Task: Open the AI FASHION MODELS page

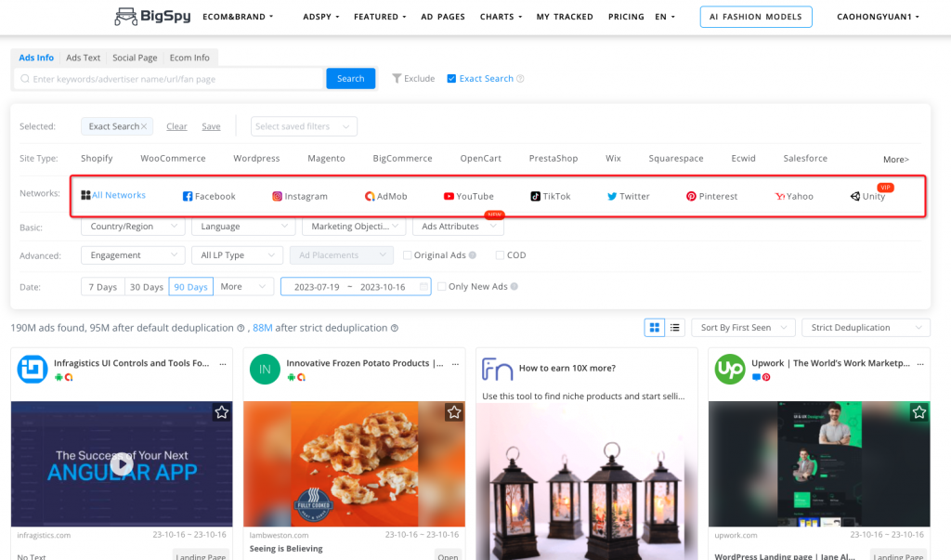Action: [x=755, y=16]
